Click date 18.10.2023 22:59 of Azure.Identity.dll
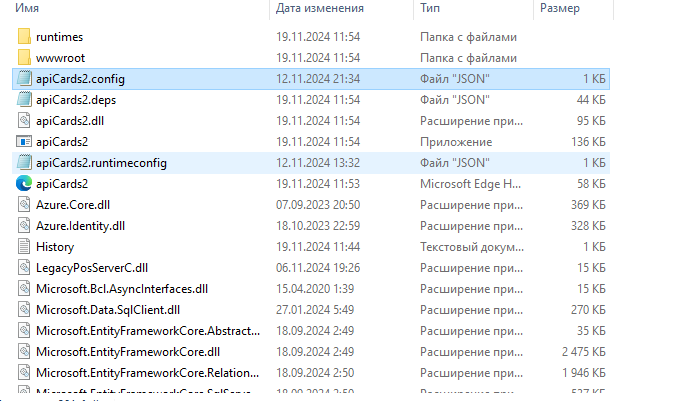675x401 pixels. pyautogui.click(x=318, y=226)
